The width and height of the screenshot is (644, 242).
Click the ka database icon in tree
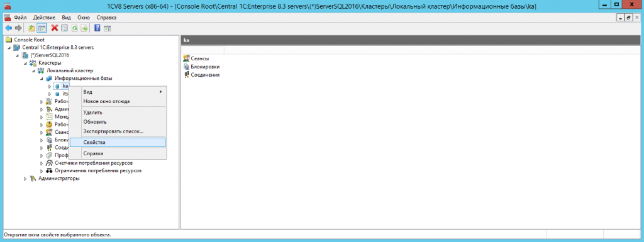point(57,86)
